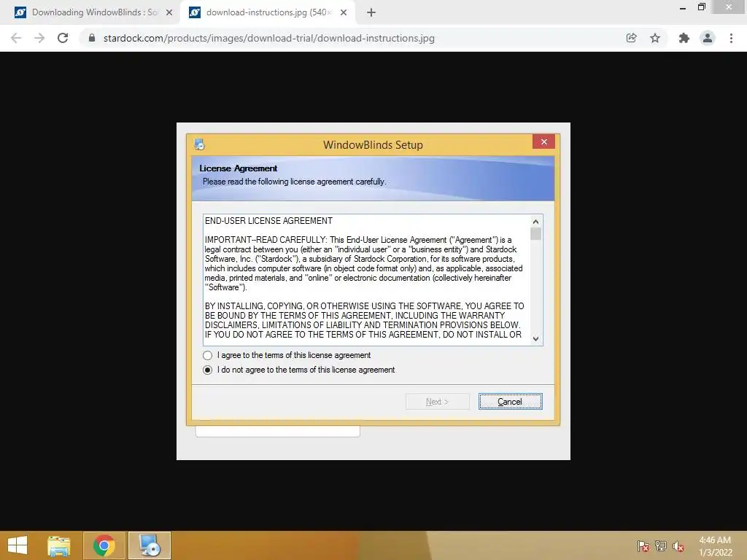Open network status tray icon
This screenshot has height=560, width=747.
point(661,546)
